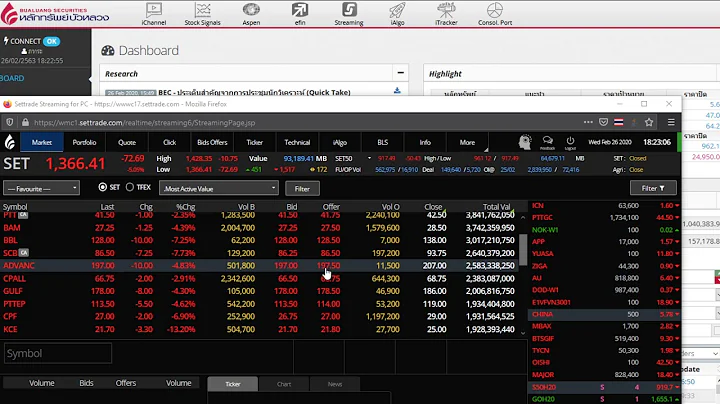
Task: Click NOK-W1 in the ticker list
Action: (545, 230)
